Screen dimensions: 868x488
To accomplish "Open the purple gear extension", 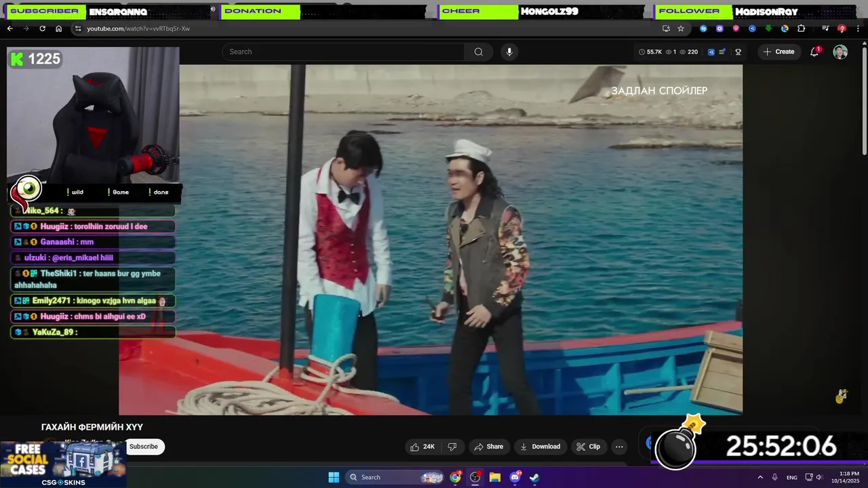I will (719, 28).
